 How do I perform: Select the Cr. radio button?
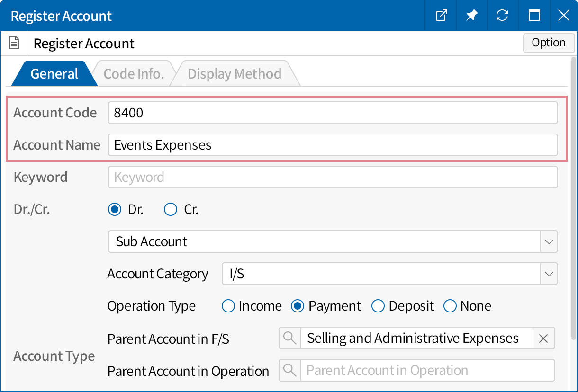(170, 210)
